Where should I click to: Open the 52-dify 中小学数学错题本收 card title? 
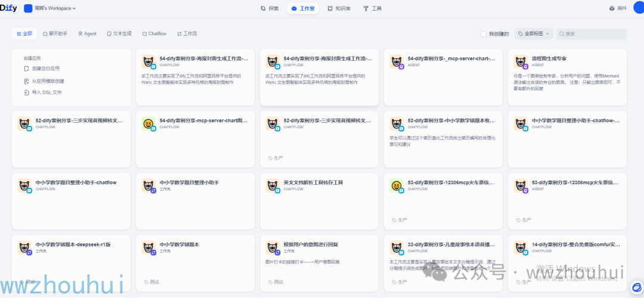point(451,120)
